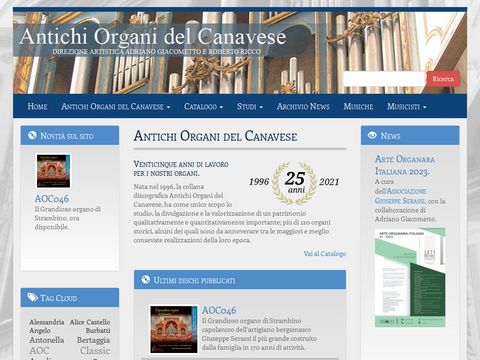
Task: Click the main heading Antichi Organi del Canavese
Action: pyautogui.click(x=215, y=136)
